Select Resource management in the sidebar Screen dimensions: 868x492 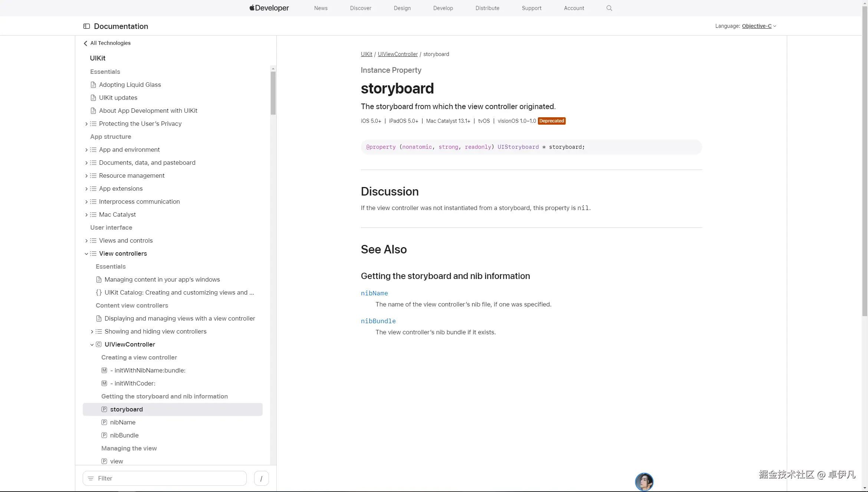pyautogui.click(x=132, y=176)
